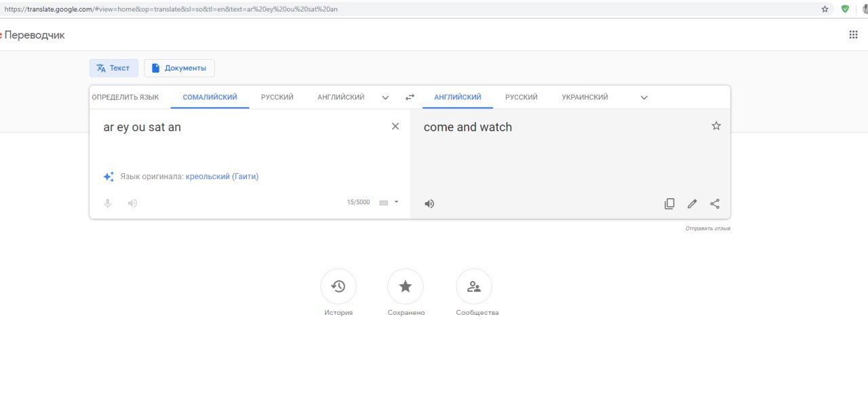Save translation with the star icon
The height and width of the screenshot is (395, 868).
[716, 126]
